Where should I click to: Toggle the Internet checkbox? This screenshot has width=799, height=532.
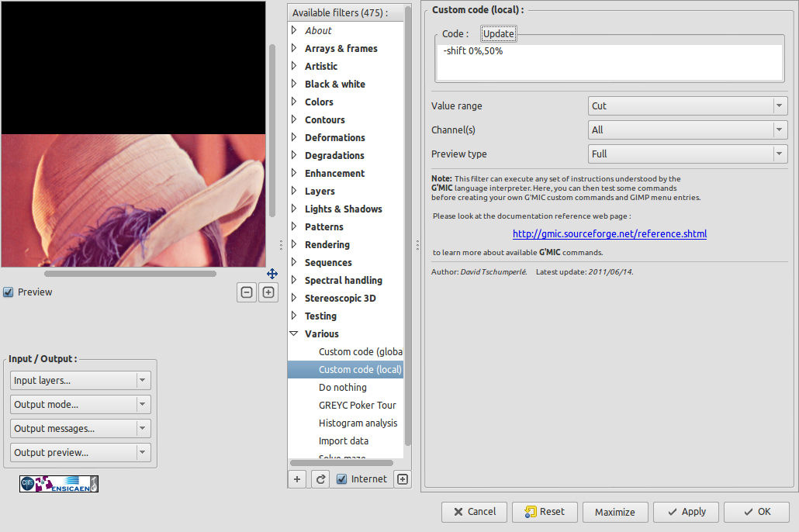342,479
